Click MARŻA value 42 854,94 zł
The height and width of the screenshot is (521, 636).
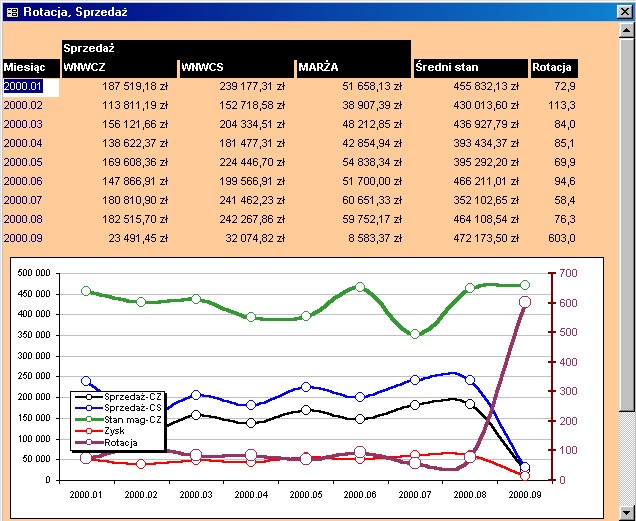pyautogui.click(x=372, y=144)
